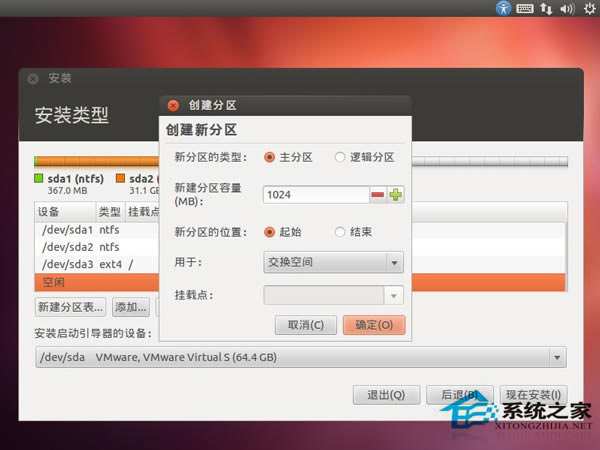Decrease partition size with red minus
The width and height of the screenshot is (600, 450).
coord(378,195)
